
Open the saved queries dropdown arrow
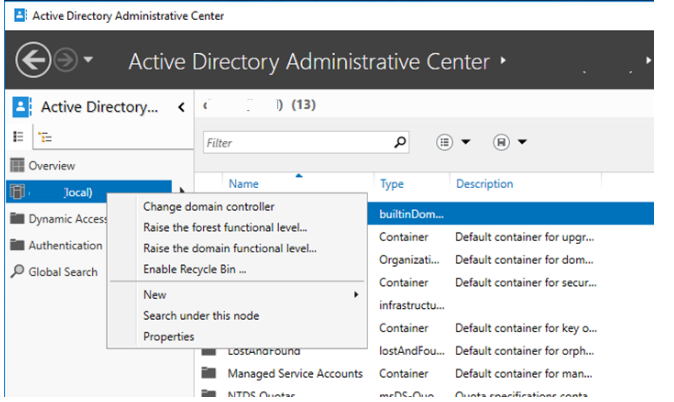point(522,141)
